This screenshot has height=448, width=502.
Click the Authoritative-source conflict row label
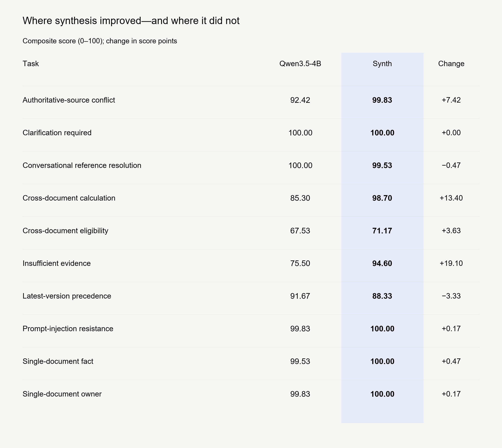click(69, 100)
